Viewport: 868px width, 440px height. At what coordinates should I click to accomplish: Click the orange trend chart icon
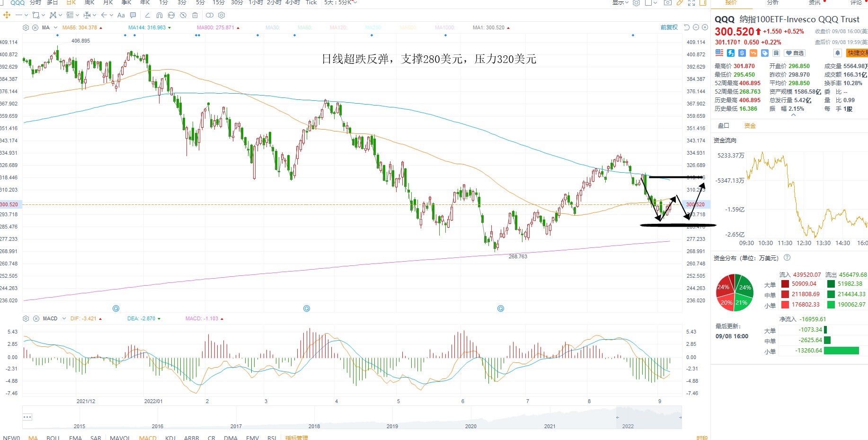pyautogui.click(x=753, y=53)
